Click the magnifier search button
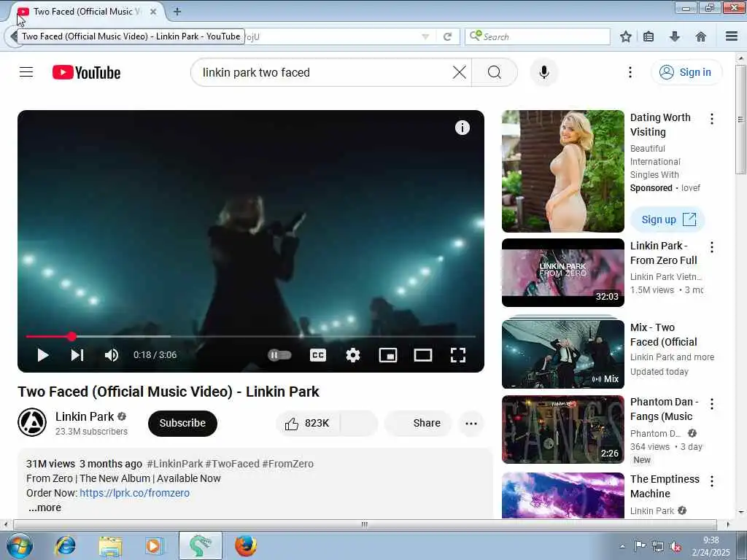Screen dimensions: 747x560 pyautogui.click(x=495, y=72)
